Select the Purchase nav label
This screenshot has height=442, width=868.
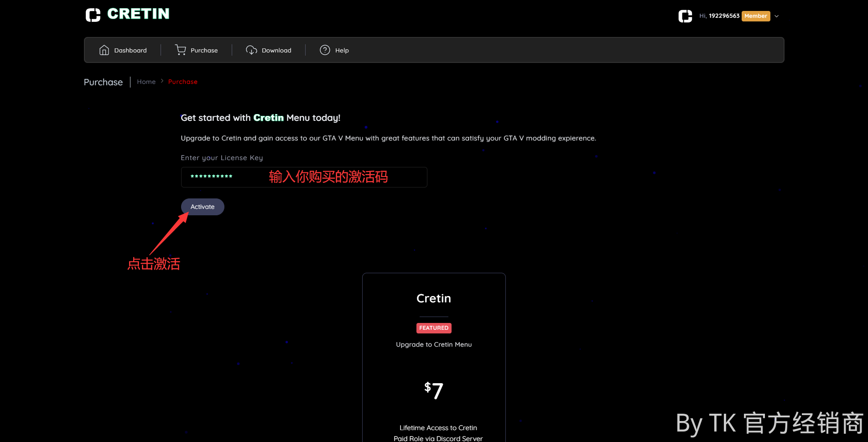[x=204, y=51]
